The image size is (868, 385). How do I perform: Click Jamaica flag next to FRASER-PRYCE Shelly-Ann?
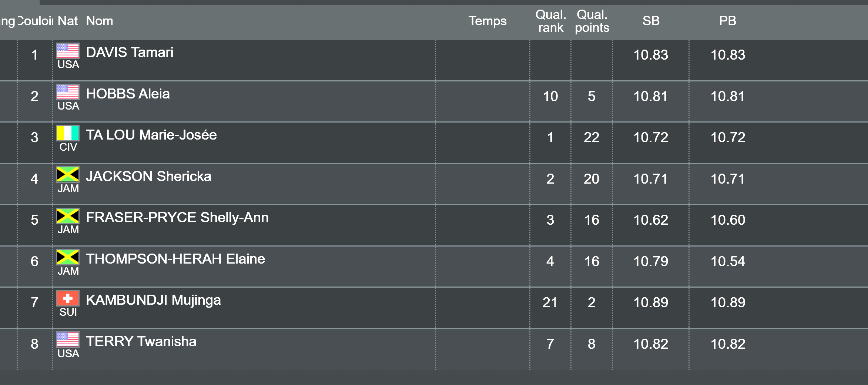pos(67,216)
